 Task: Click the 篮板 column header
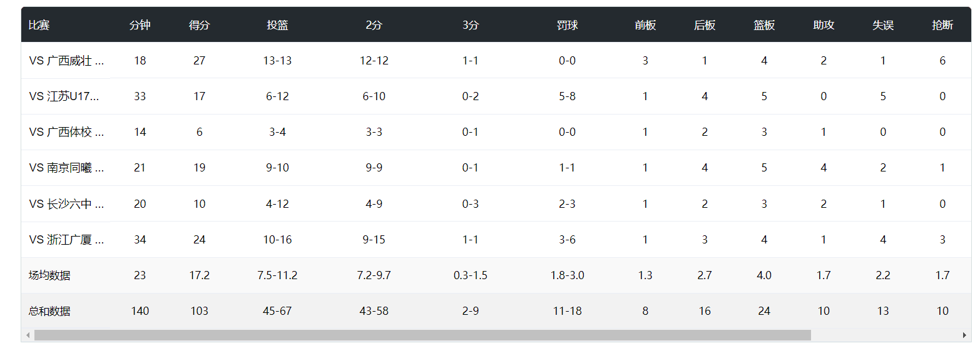click(x=764, y=25)
